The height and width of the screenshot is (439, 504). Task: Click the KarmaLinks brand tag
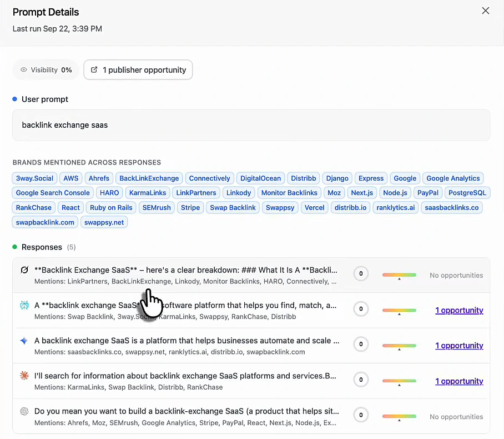(148, 193)
